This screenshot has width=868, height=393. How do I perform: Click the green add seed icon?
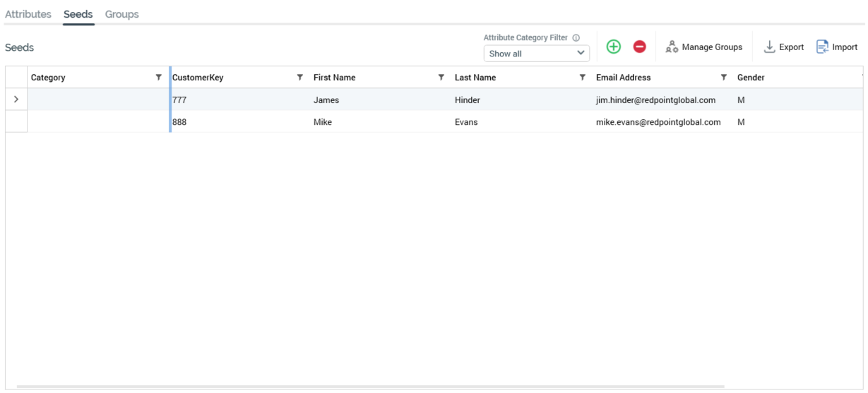click(x=614, y=47)
